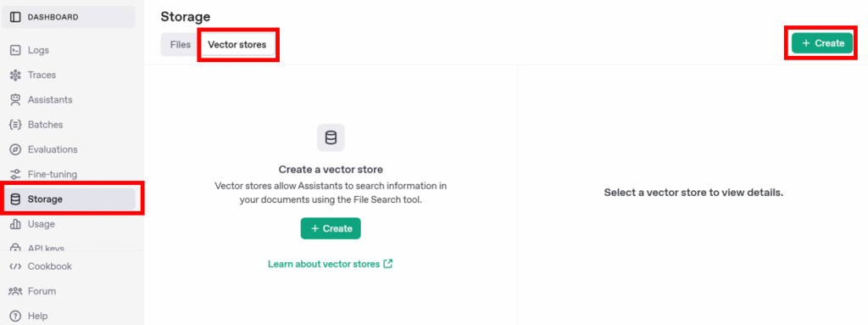Open Learn about vector stores link
The image size is (868, 325).
click(x=330, y=264)
